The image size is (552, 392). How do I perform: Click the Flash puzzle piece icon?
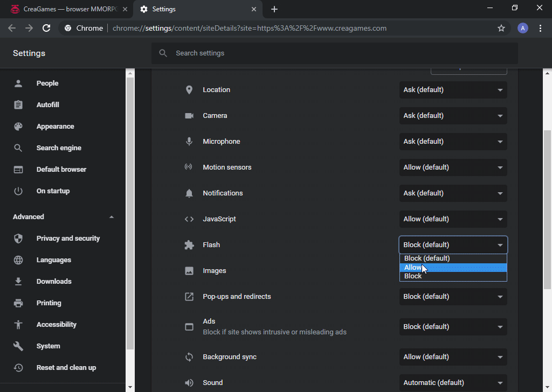[x=189, y=245]
